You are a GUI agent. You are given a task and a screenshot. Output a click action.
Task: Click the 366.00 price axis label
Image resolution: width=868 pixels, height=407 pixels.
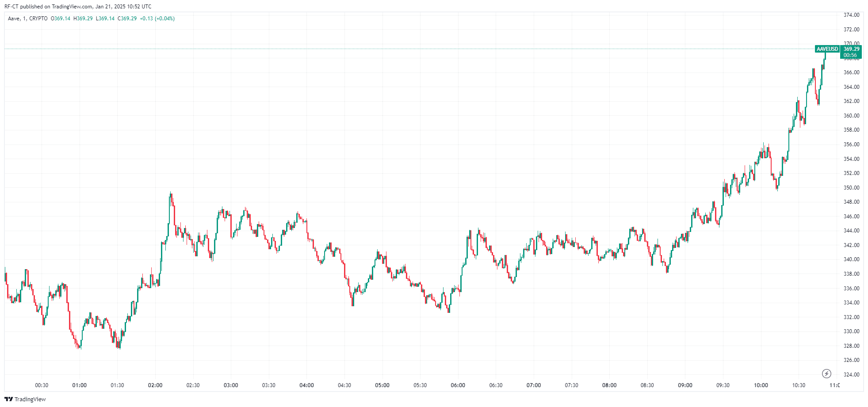point(851,72)
